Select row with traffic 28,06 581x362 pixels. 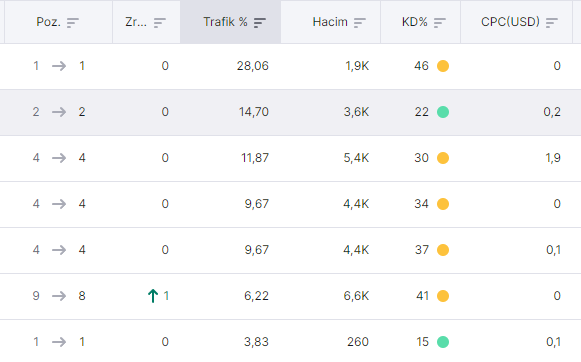click(290, 66)
